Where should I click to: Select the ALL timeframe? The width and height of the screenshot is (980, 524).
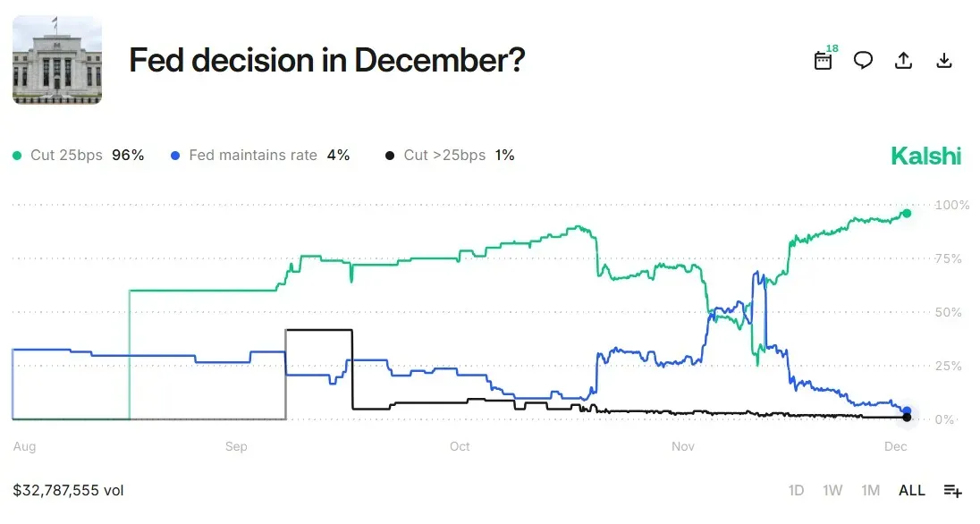[911, 490]
